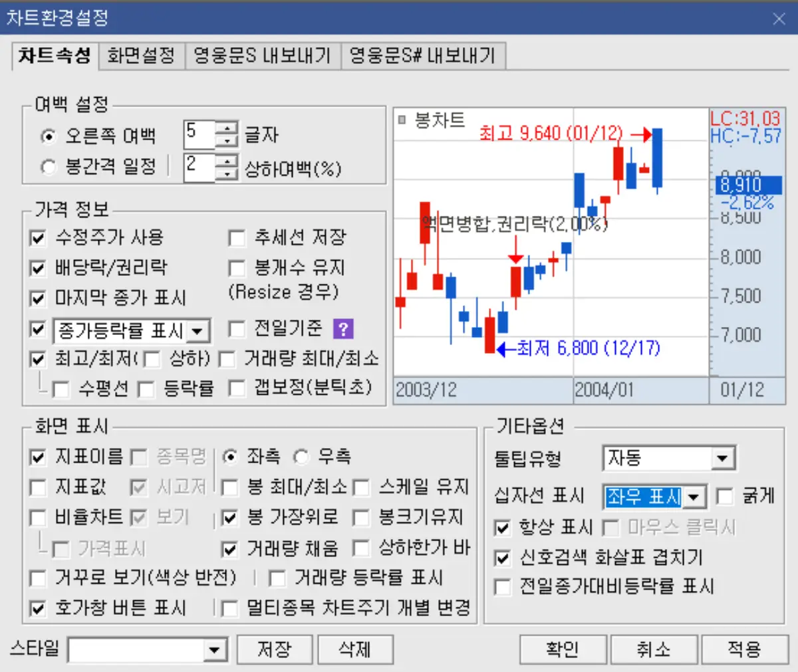Switch to the 화면설정 tab
798x672 pixels.
[x=141, y=56]
